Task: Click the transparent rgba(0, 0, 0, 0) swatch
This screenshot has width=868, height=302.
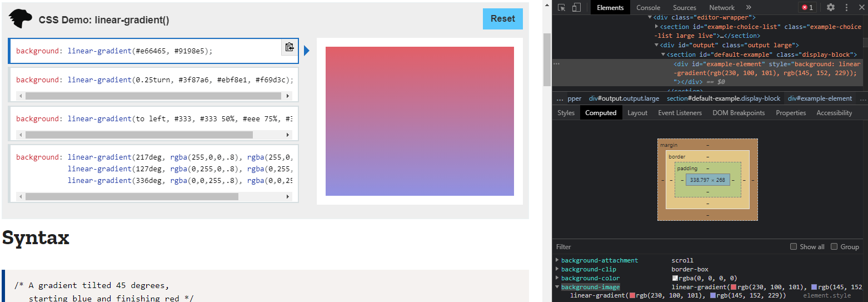Action: (x=675, y=278)
